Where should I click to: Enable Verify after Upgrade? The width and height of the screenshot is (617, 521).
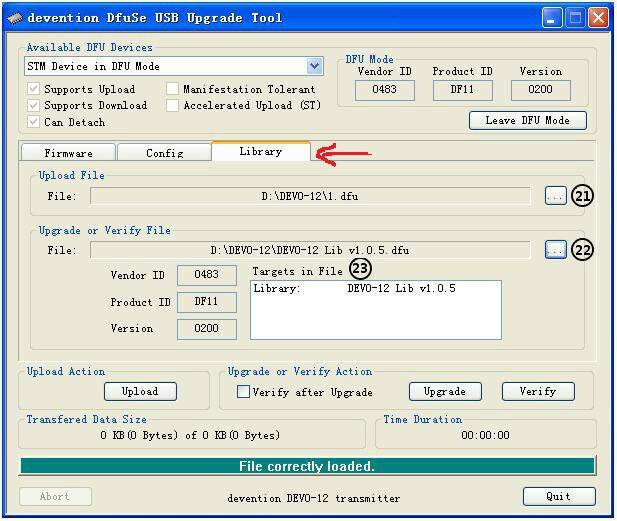243,391
